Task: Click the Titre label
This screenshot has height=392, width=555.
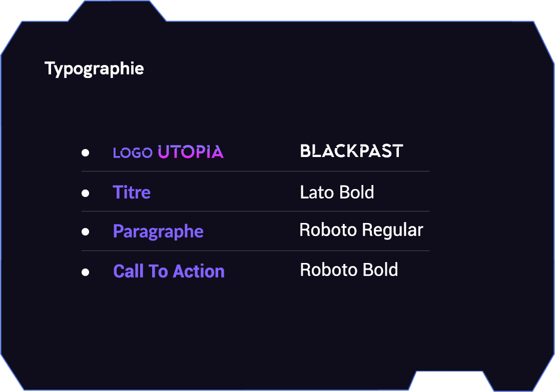Action: 132,192
